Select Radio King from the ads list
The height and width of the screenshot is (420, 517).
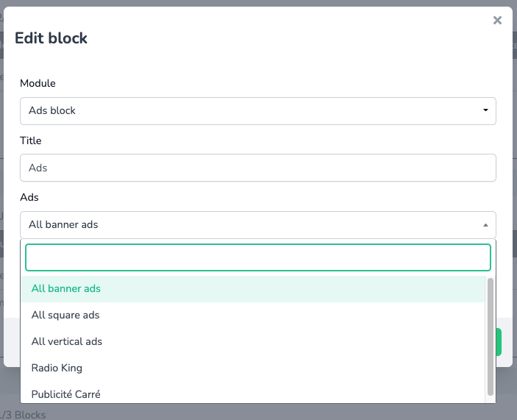[x=57, y=368]
